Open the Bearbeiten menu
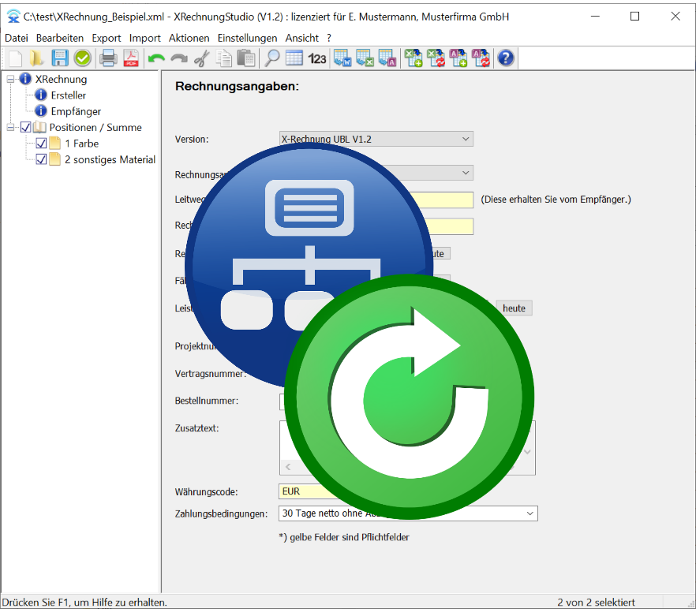696x616 pixels. 60,38
